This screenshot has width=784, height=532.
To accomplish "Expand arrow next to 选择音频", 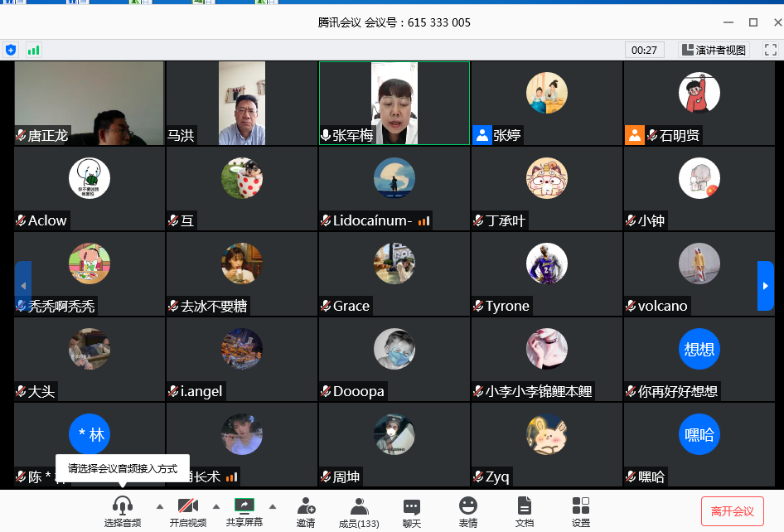I will click(160, 505).
